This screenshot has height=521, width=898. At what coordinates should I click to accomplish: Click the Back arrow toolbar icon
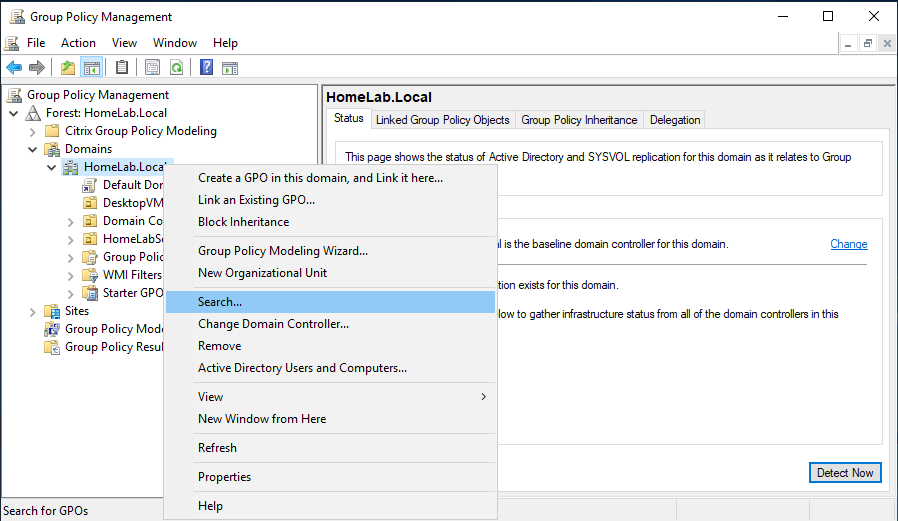(x=14, y=68)
